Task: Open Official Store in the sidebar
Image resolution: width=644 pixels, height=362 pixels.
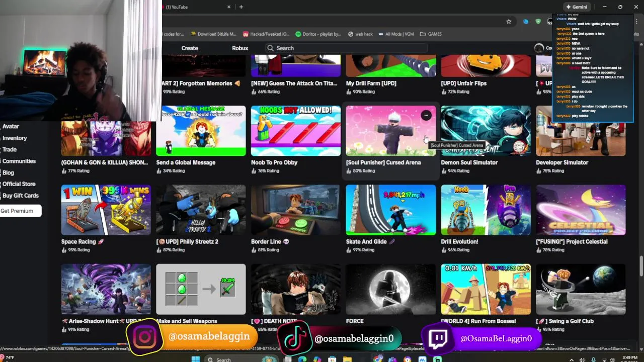Action: (19, 184)
